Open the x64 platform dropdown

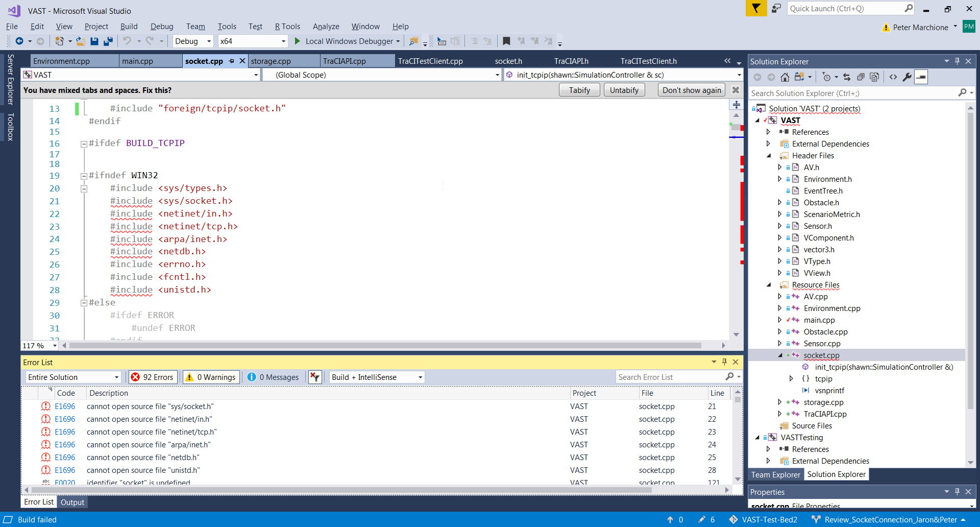click(x=253, y=41)
